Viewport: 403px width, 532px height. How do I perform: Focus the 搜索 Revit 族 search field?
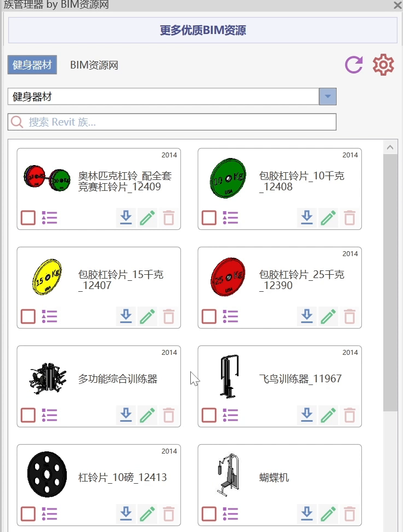tap(172, 122)
